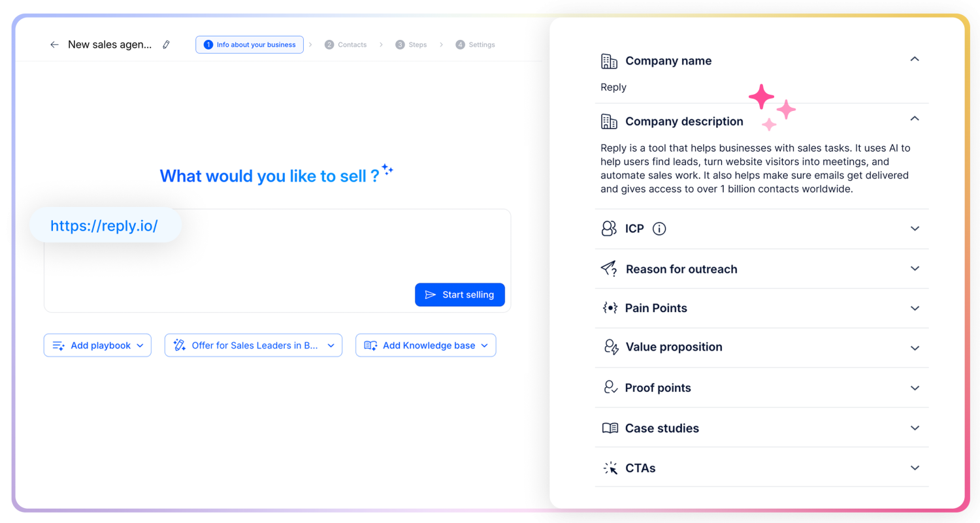Edit agent name with pencil icon
Image resolution: width=980 pixels, height=523 pixels.
[x=166, y=44]
